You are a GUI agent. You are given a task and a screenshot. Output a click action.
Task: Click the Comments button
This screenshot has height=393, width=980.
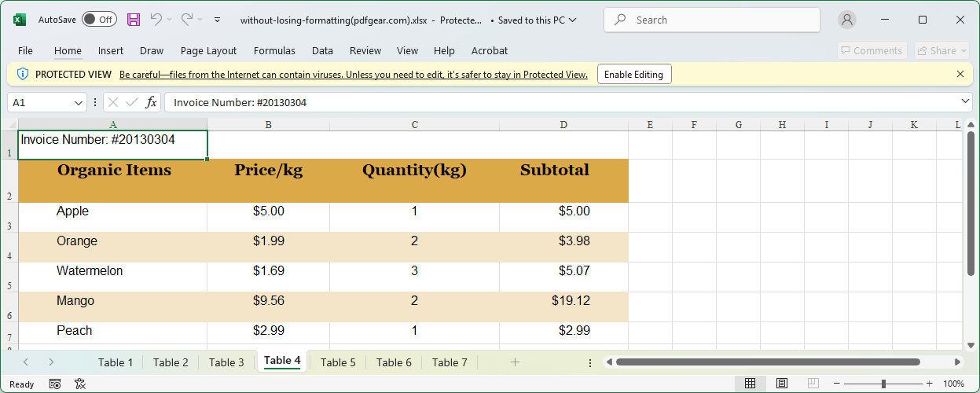pos(872,50)
